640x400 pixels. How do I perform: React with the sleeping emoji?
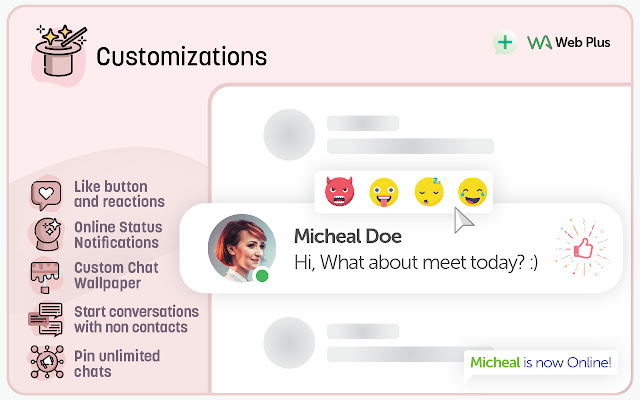tap(428, 190)
